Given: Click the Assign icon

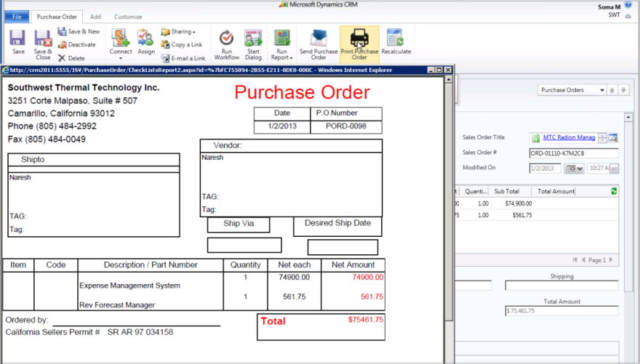Looking at the screenshot, I should [145, 39].
